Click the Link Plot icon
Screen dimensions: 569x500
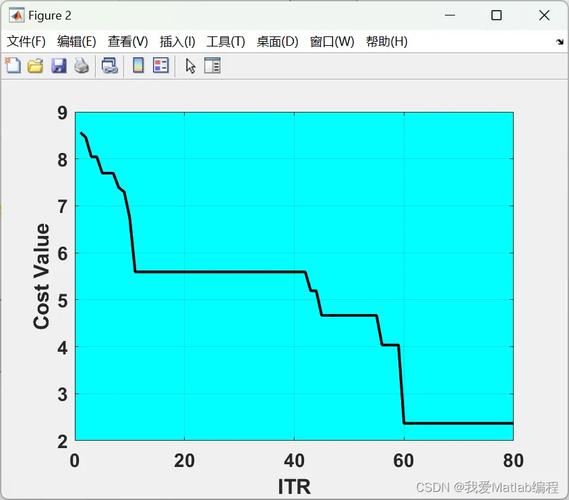pyautogui.click(x=110, y=66)
